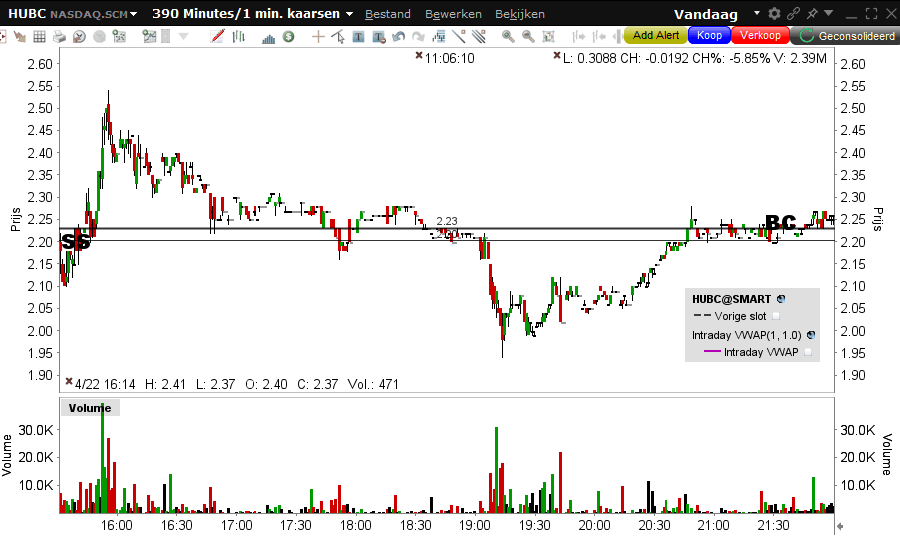Toggle the Intraday VWAP legend checkbox
The width and height of the screenshot is (900, 537).
(x=808, y=352)
